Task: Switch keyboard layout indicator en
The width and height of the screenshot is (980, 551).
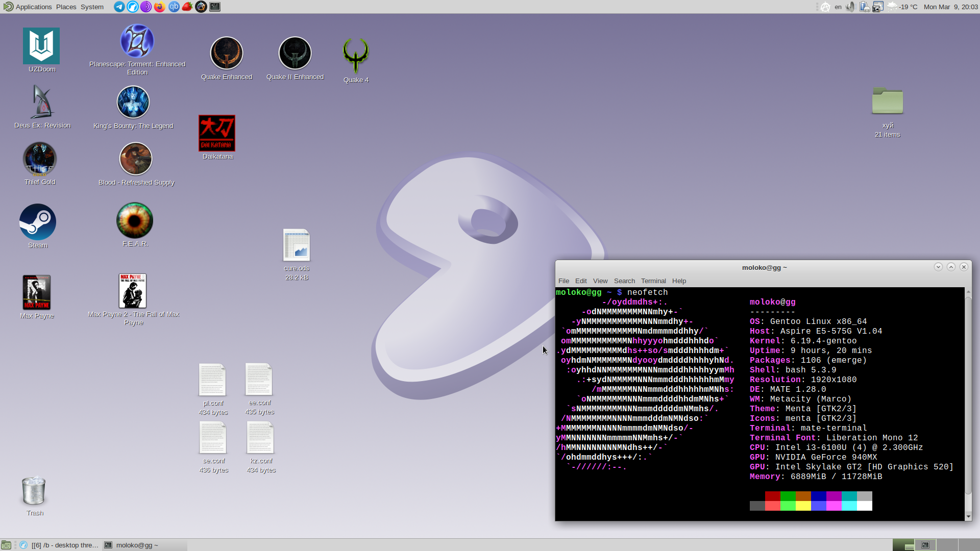Action: pos(838,7)
